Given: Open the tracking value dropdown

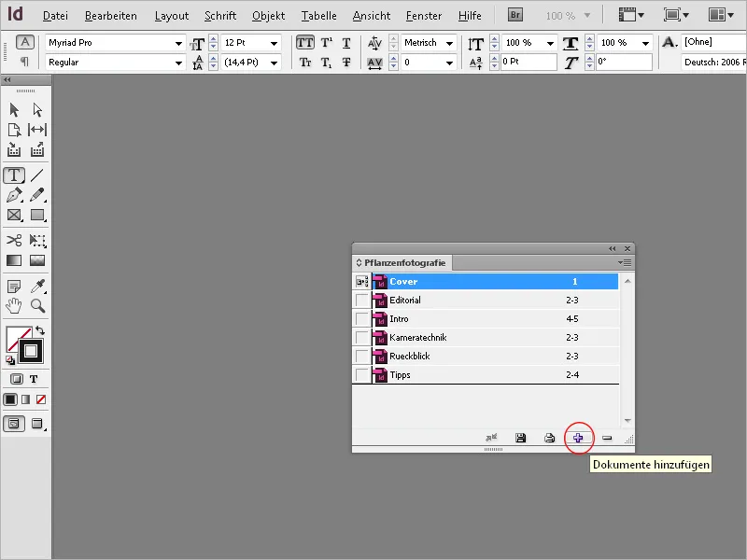Looking at the screenshot, I should tap(449, 63).
